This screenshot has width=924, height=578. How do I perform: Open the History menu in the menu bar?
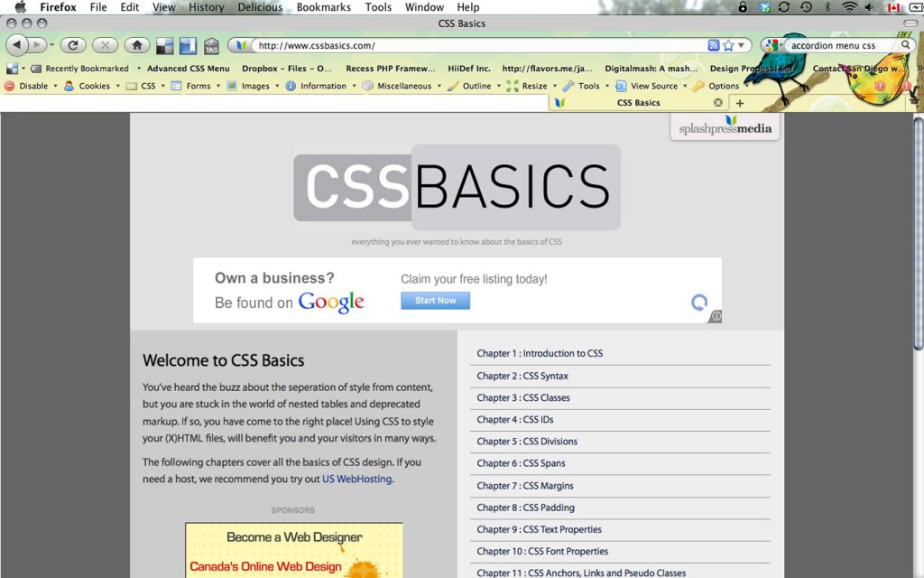coord(206,7)
